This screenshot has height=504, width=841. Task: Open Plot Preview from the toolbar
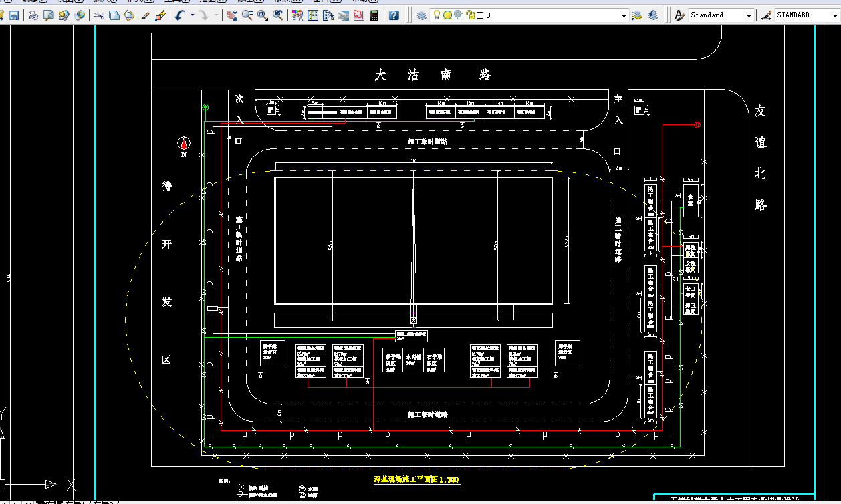tap(49, 15)
